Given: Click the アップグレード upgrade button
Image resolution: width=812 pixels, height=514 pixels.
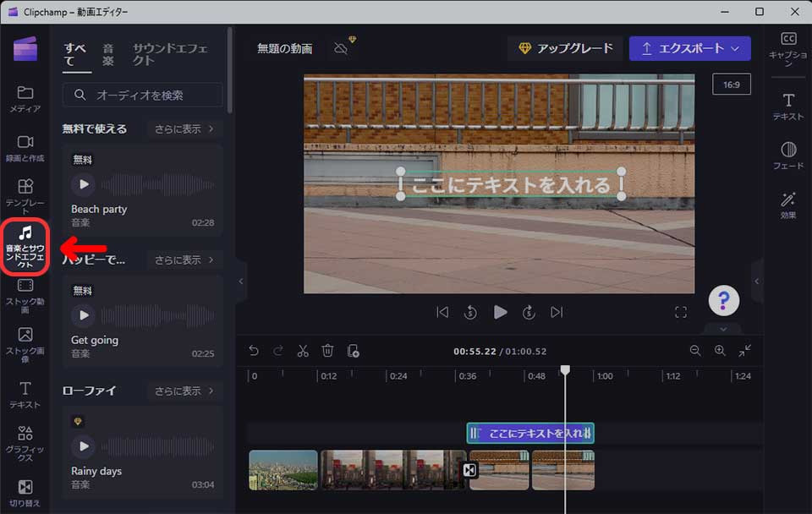Looking at the screenshot, I should [x=565, y=48].
